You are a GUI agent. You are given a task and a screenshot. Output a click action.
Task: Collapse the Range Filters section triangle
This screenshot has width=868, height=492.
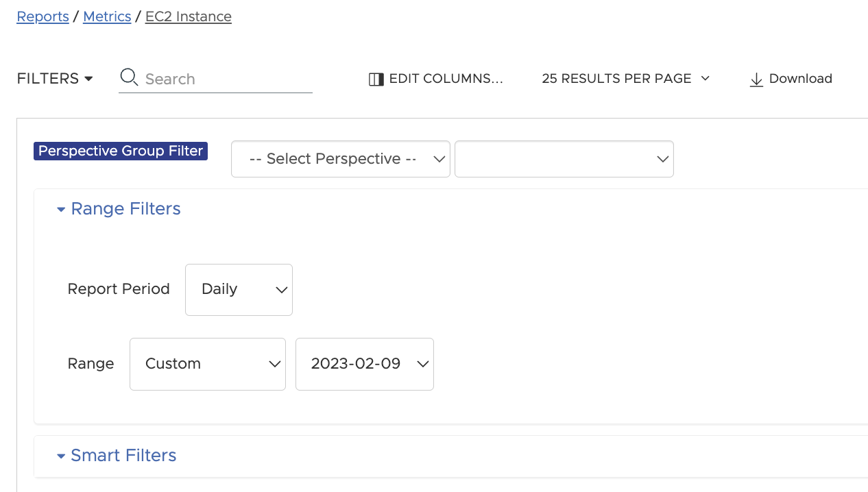point(61,210)
